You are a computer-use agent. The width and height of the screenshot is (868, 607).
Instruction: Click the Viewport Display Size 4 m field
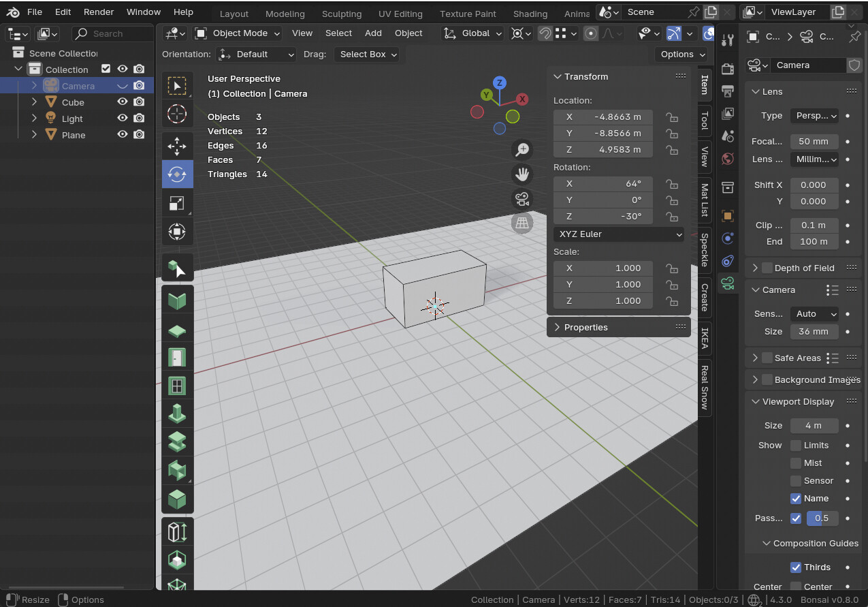tap(814, 426)
